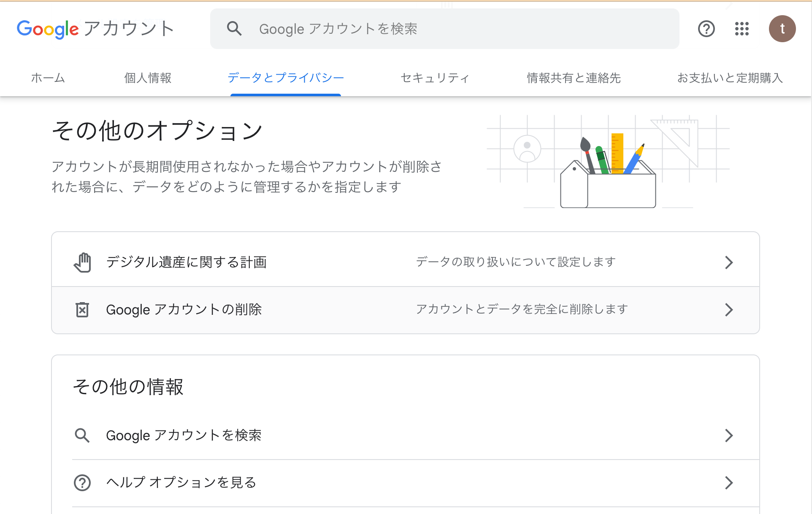Select the データとプライバシー tab

(286, 78)
